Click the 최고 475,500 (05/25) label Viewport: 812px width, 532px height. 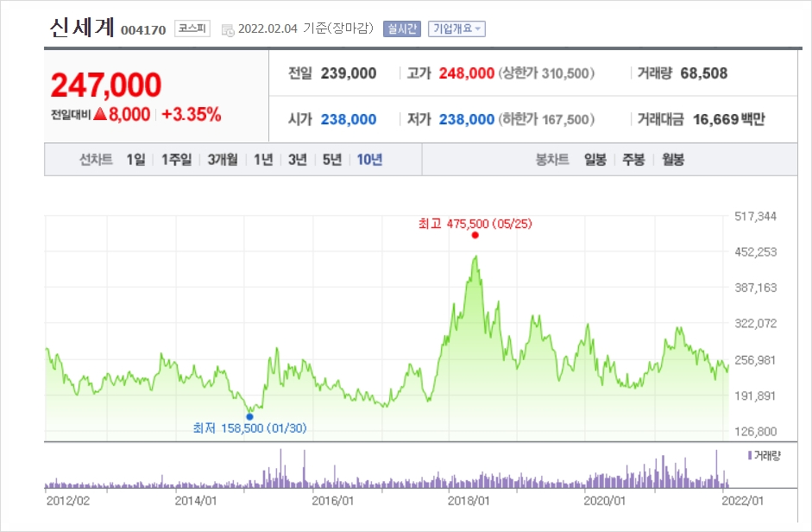click(x=475, y=224)
